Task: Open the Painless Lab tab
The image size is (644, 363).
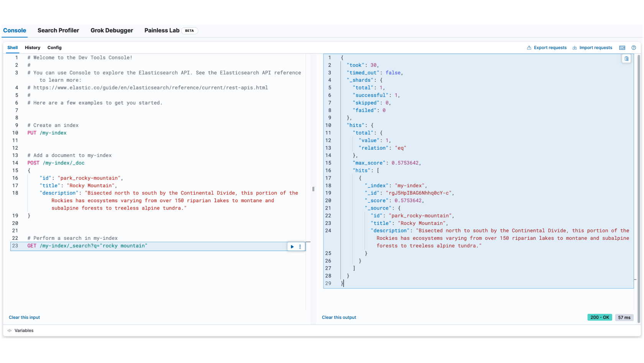Action: 162,31
